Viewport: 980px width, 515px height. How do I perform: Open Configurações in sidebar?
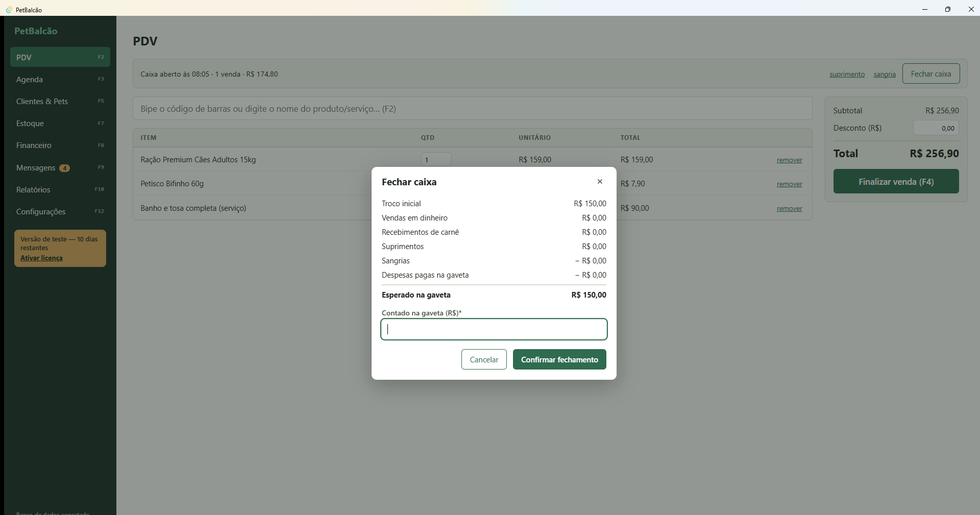pos(60,211)
